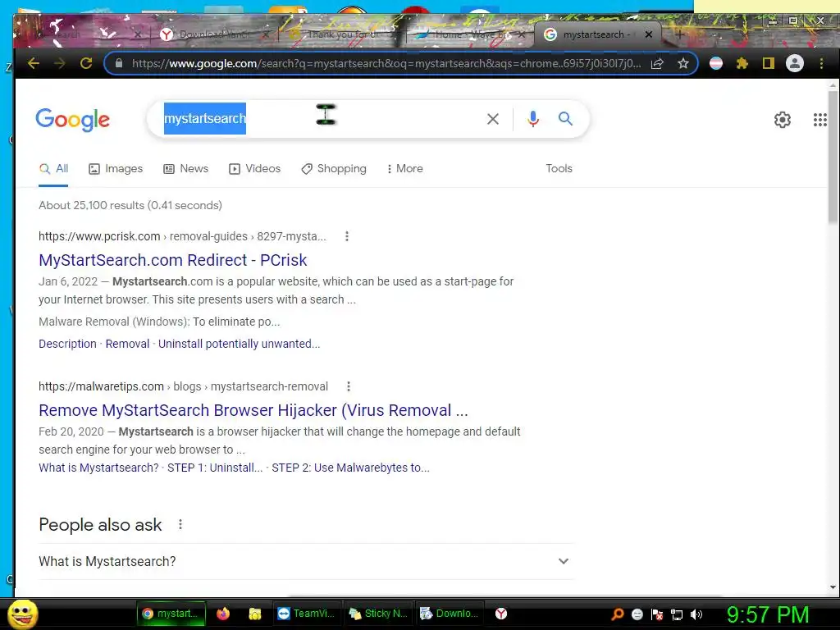Open the More search filters dropdown
Screen dimensions: 840x630
coord(404,169)
